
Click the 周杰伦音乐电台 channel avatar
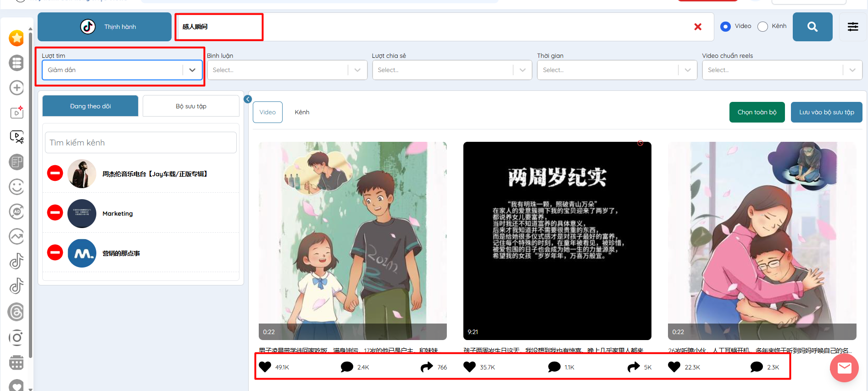coord(82,173)
